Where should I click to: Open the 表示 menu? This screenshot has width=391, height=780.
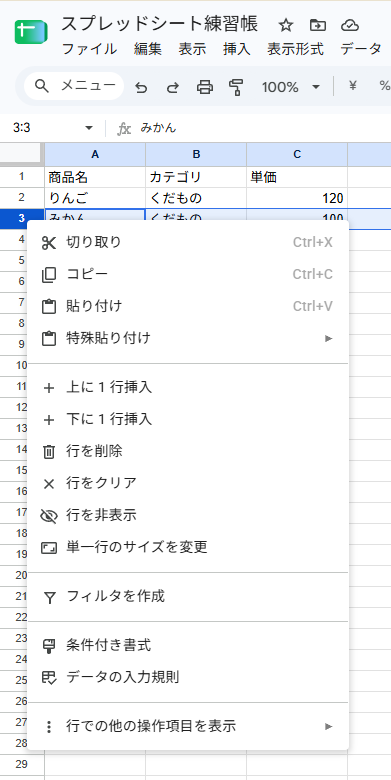(x=193, y=49)
